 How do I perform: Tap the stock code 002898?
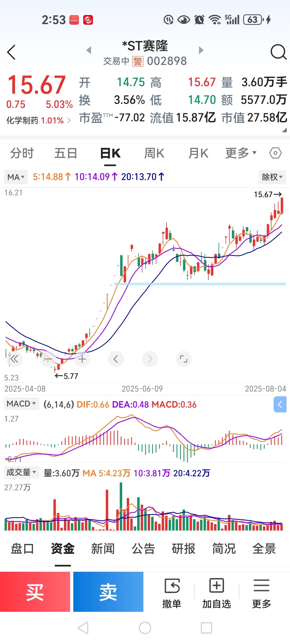click(x=167, y=61)
